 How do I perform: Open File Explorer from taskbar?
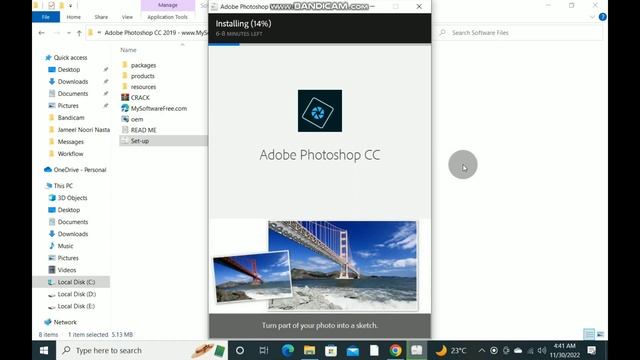(309, 350)
